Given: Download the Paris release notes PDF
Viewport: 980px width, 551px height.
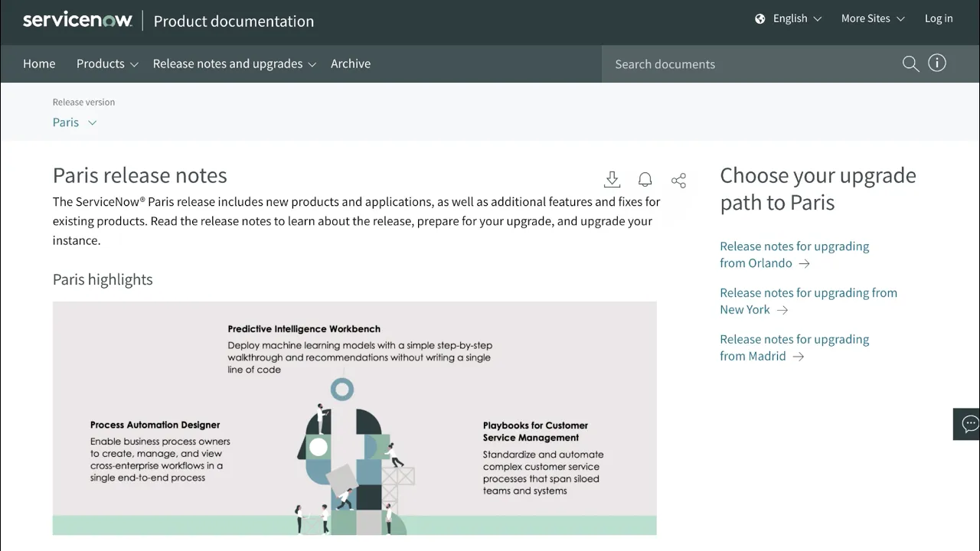Looking at the screenshot, I should pyautogui.click(x=612, y=179).
